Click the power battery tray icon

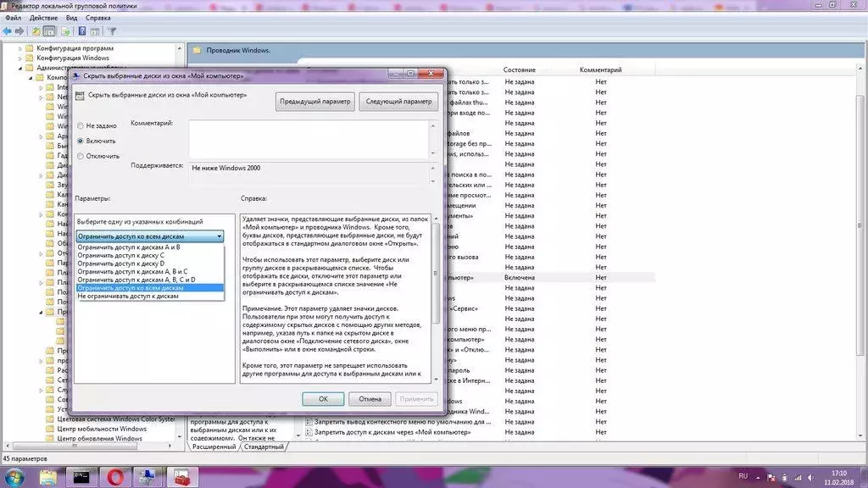pos(784,478)
